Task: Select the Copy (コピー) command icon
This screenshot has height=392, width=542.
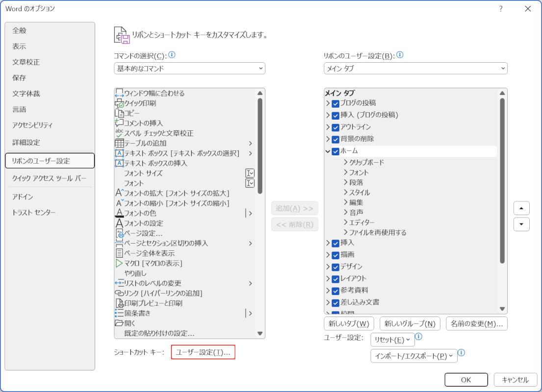Action: pos(119,113)
